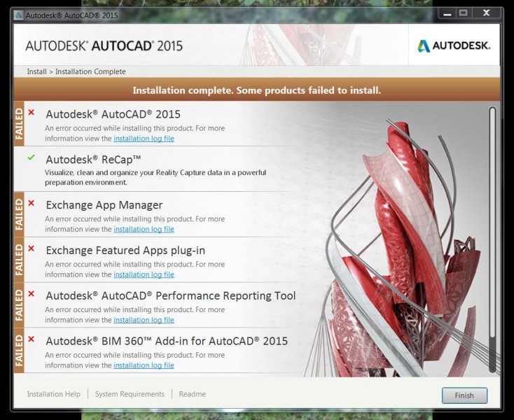
Task: Click the AUTODESK AUTOCAD 2015 header title
Action: 104,46
